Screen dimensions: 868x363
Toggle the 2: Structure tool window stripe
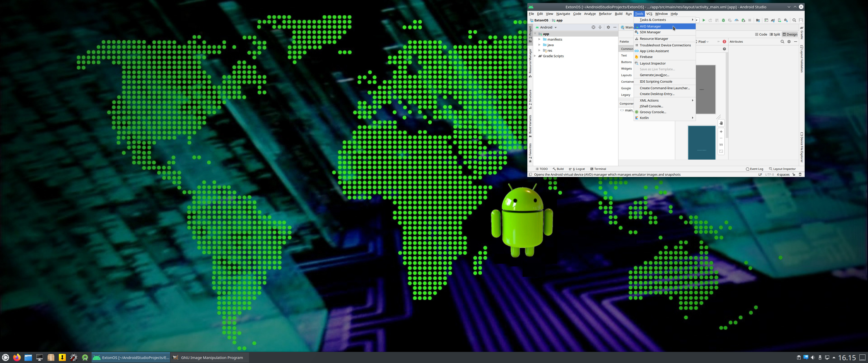click(530, 99)
